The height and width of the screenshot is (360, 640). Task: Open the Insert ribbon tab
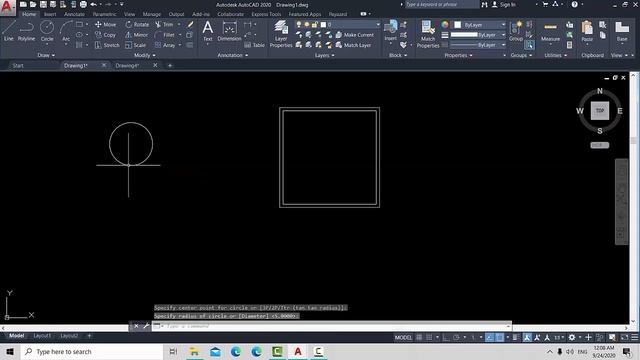coord(50,14)
